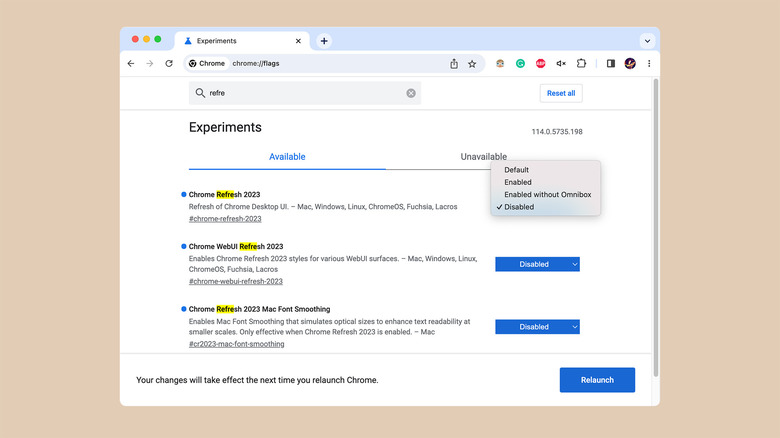Open the #chrome-webui-refresh-2023 link
This screenshot has width=780, height=438.
tap(236, 281)
